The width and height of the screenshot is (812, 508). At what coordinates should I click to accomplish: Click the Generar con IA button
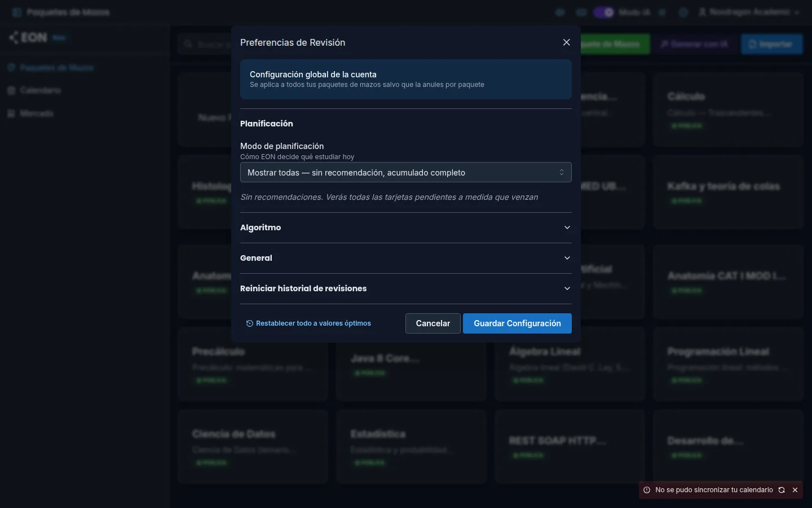coord(695,44)
